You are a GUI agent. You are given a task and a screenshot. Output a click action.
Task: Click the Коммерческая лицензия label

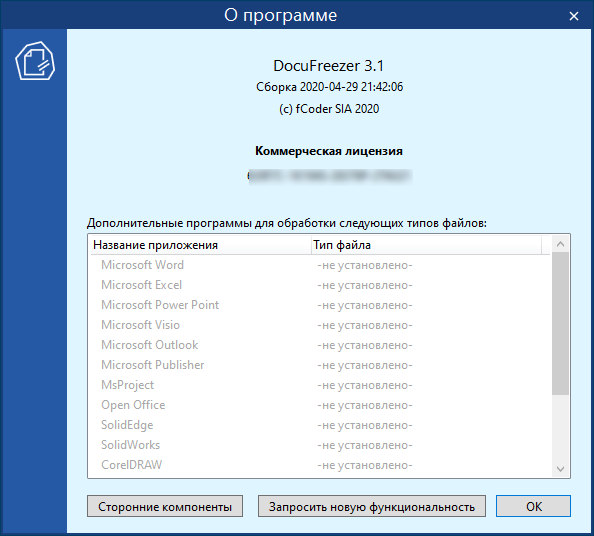point(329,151)
